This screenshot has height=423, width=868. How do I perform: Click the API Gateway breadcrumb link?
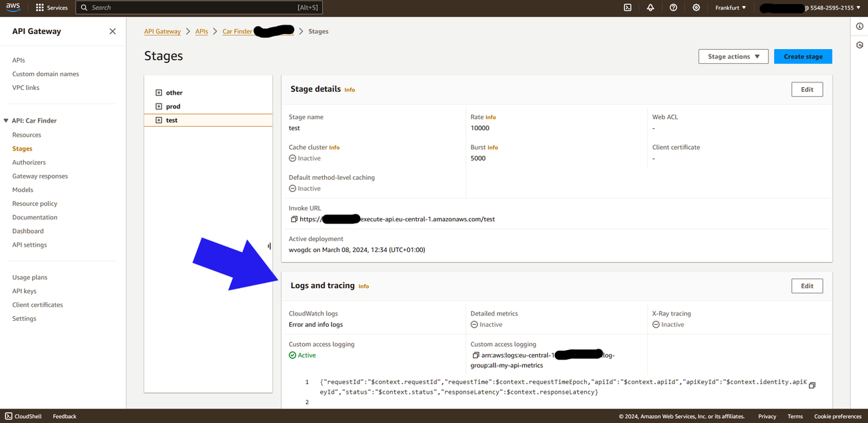point(162,31)
